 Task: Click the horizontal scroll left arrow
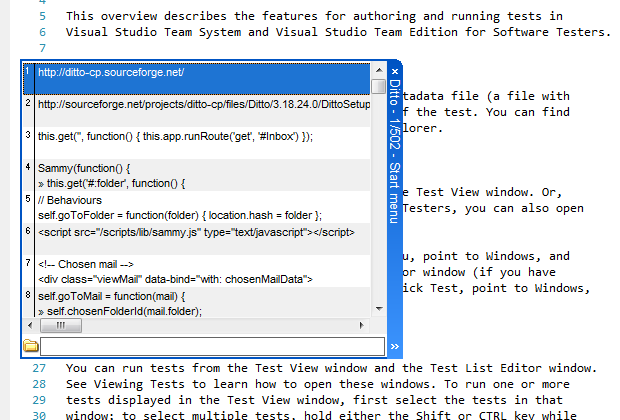[x=30, y=325]
